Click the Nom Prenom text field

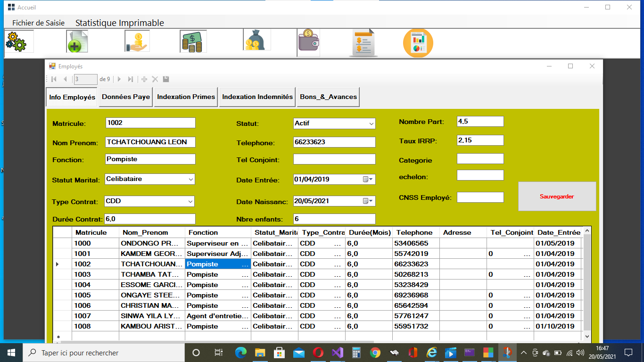150,142
